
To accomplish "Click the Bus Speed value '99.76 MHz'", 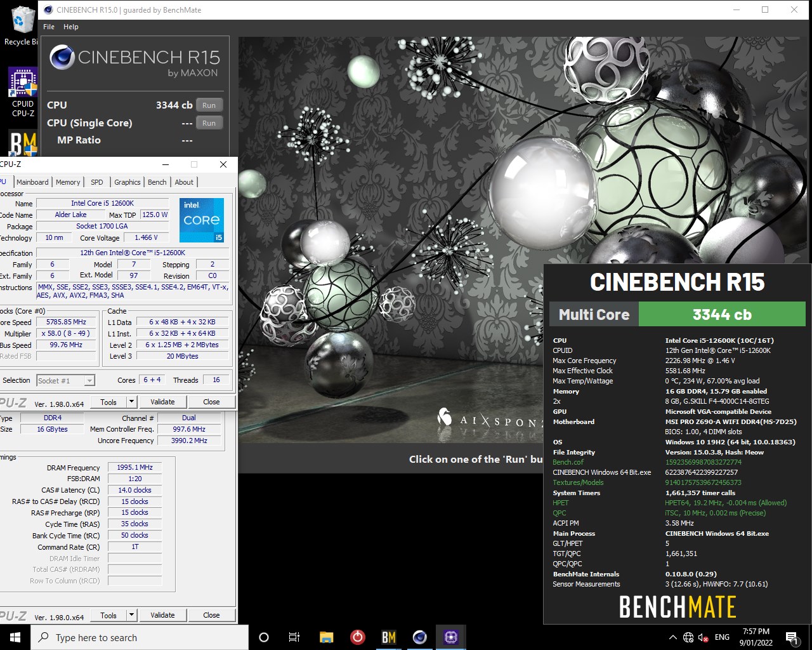I will click(x=66, y=345).
